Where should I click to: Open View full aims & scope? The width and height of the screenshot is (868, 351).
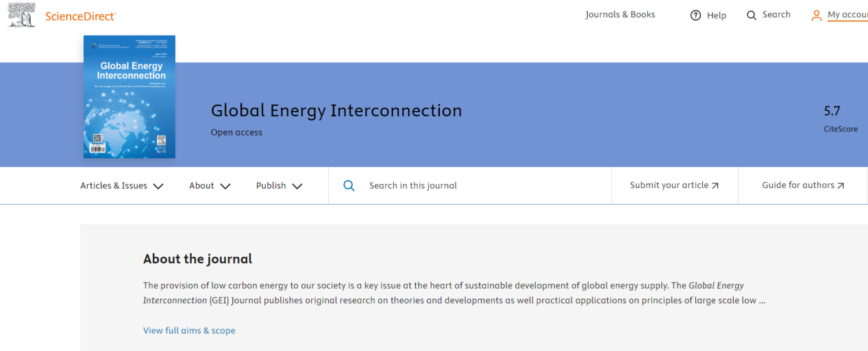189,330
